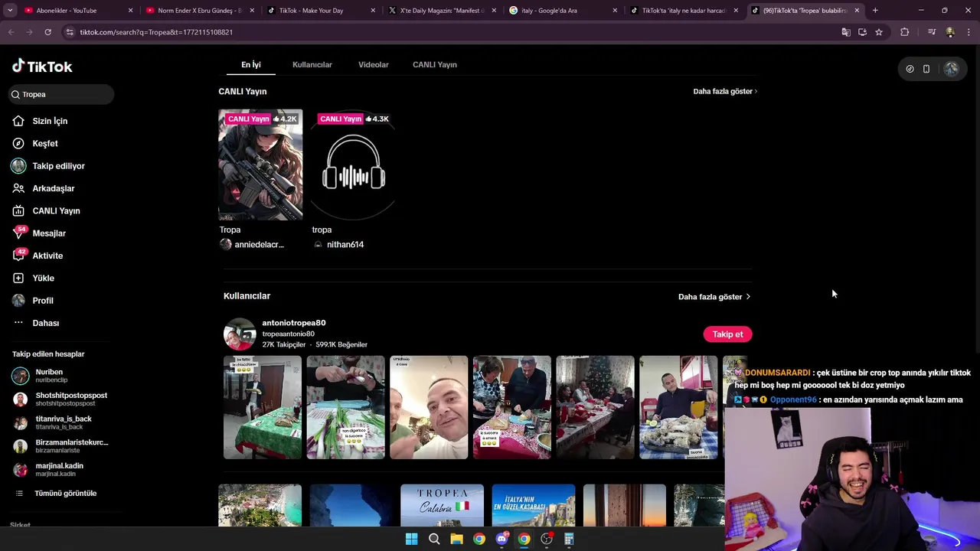This screenshot has height=551, width=980.
Task: Open Discord from taskbar
Action: (501, 540)
